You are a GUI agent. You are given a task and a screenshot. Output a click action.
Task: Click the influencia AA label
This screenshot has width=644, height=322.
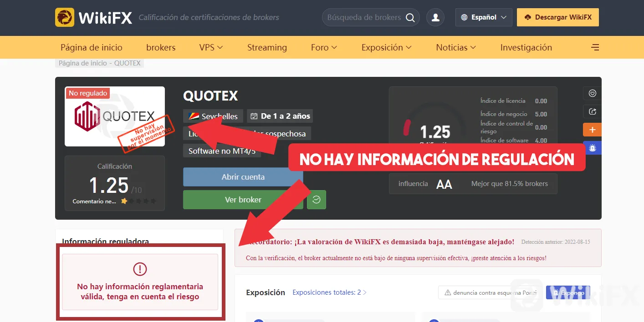[425, 184]
